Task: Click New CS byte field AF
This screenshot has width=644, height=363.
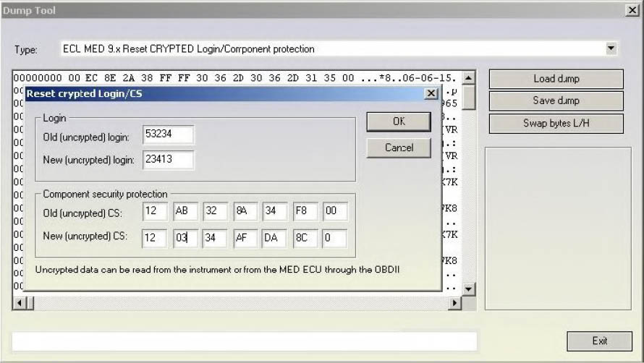Action: [245, 238]
